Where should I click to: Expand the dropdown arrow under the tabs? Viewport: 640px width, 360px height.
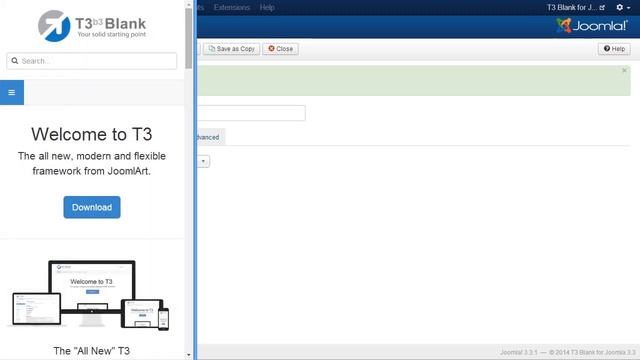coord(203,161)
